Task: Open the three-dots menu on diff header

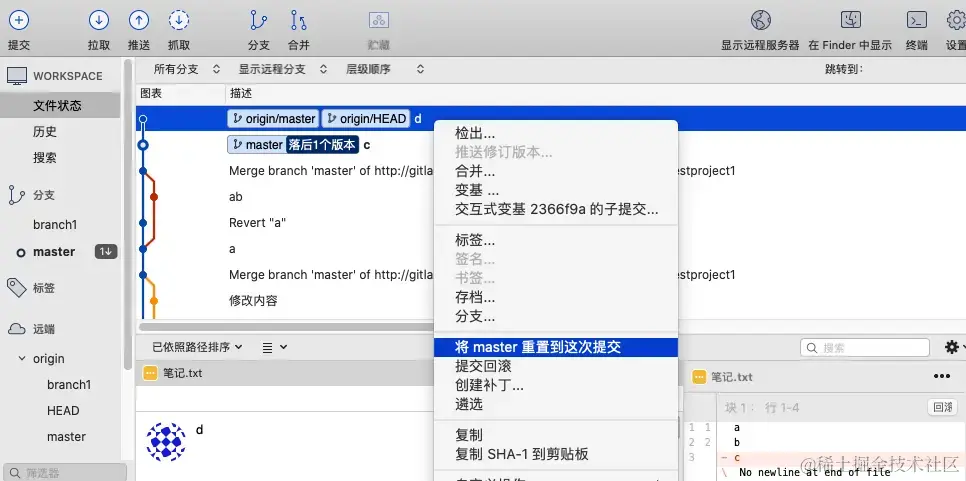Action: point(941,376)
